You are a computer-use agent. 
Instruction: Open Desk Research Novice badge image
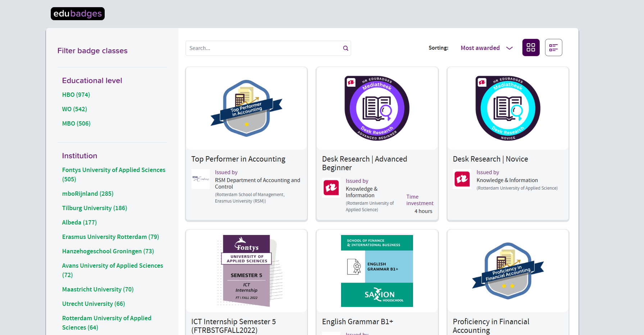[x=508, y=108]
